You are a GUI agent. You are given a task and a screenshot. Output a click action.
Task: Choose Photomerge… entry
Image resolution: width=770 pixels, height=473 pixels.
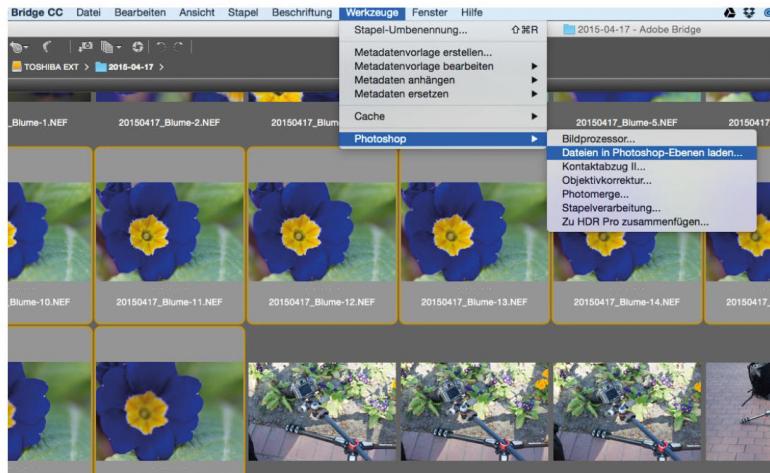point(652,194)
